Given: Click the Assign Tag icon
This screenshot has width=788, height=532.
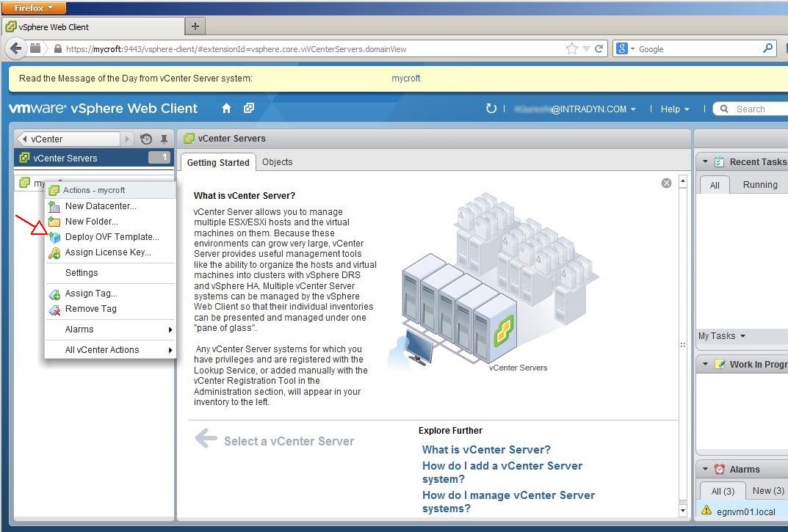Looking at the screenshot, I should tap(54, 294).
